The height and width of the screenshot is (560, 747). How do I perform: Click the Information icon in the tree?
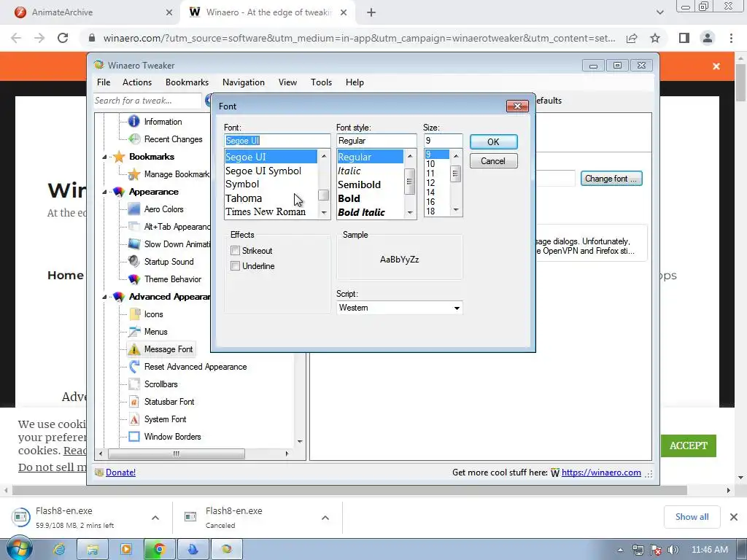pyautogui.click(x=134, y=122)
